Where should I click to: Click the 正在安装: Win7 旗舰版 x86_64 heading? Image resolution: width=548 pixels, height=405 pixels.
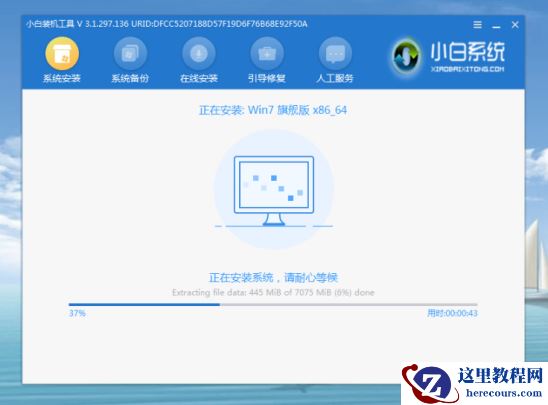pyautogui.click(x=273, y=110)
